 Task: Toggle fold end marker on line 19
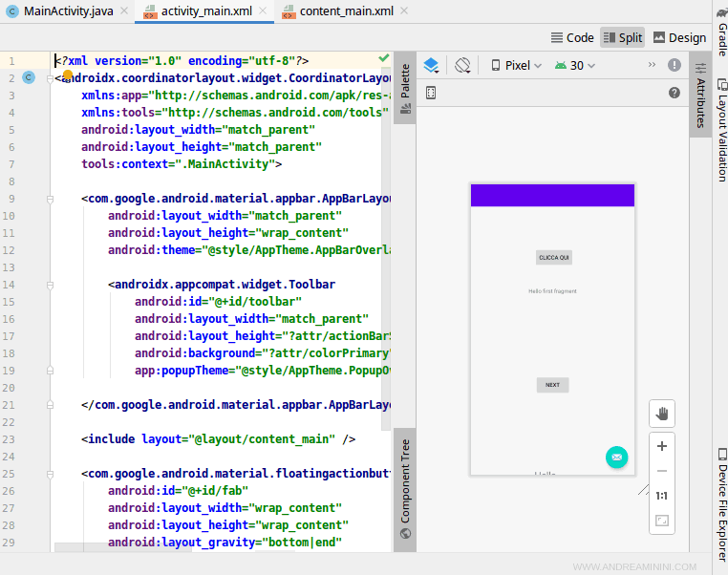coord(50,371)
